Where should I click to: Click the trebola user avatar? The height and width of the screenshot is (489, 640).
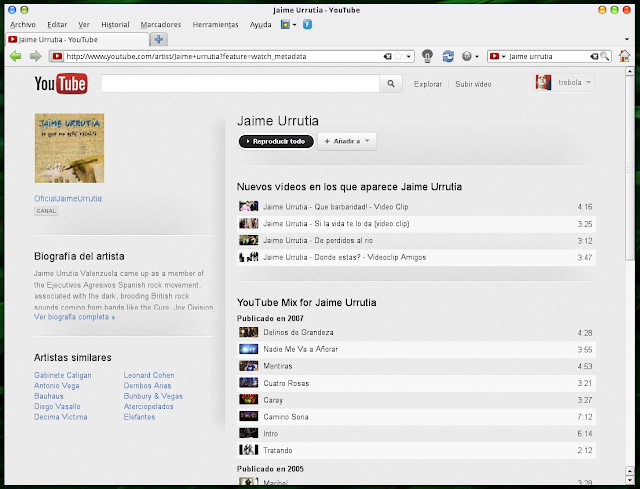[543, 82]
